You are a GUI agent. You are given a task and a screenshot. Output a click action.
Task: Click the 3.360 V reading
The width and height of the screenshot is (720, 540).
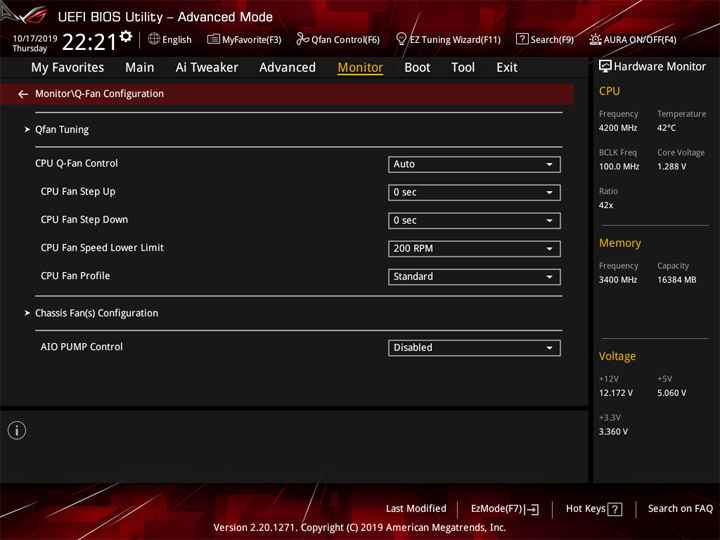point(613,432)
